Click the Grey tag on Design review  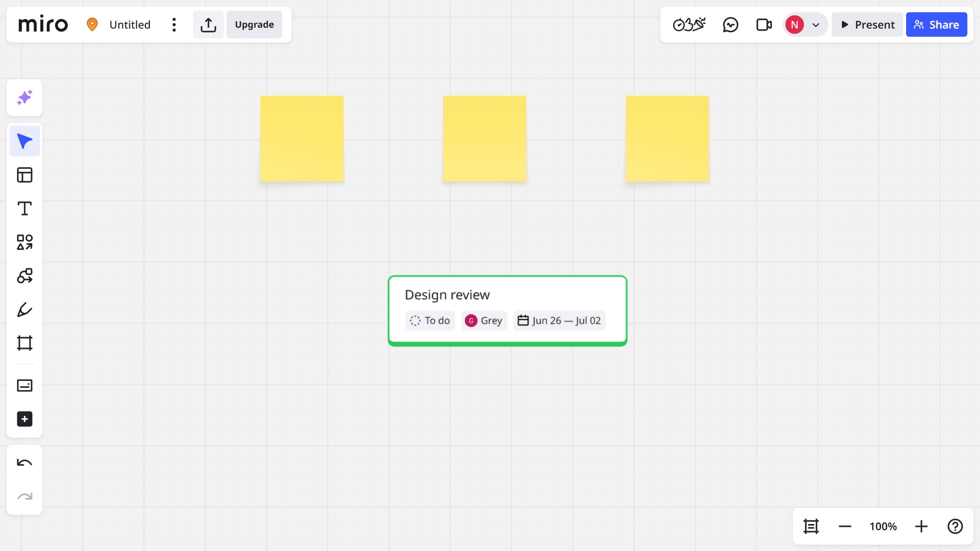(x=484, y=320)
